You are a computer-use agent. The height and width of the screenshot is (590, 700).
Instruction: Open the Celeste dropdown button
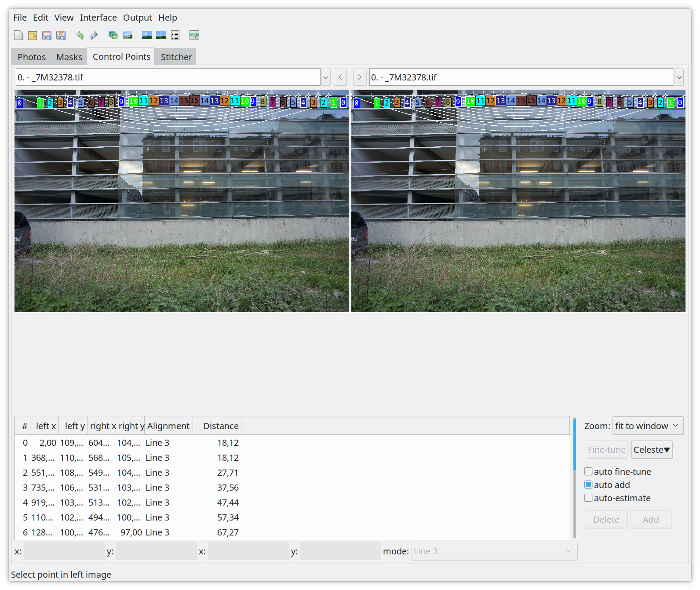[652, 450]
